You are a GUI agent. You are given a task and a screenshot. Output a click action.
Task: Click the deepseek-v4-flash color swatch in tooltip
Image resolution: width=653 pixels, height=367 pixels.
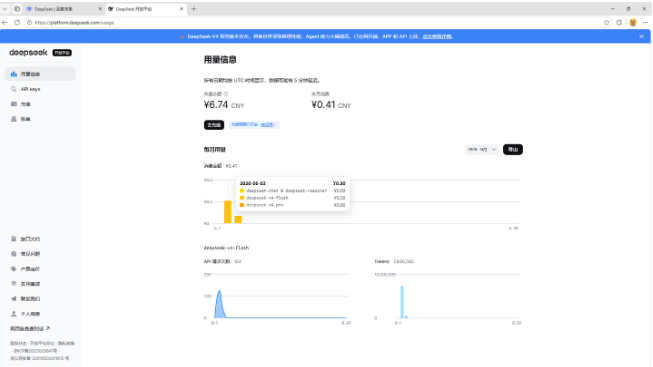242,198
